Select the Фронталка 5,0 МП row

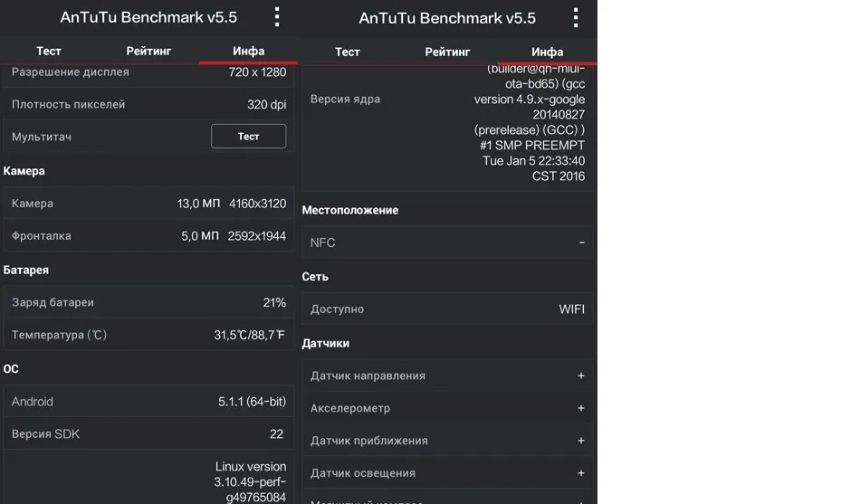pyautogui.click(x=148, y=236)
